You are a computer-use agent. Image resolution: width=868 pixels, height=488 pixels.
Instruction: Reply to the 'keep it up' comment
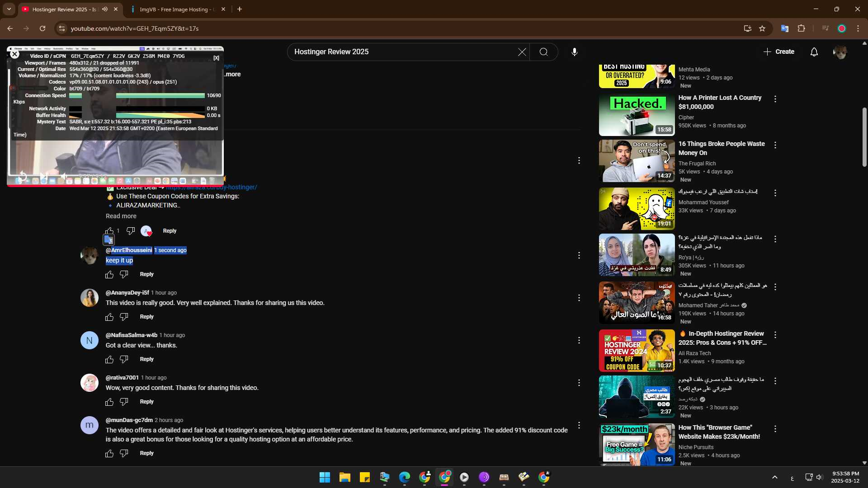tap(146, 274)
